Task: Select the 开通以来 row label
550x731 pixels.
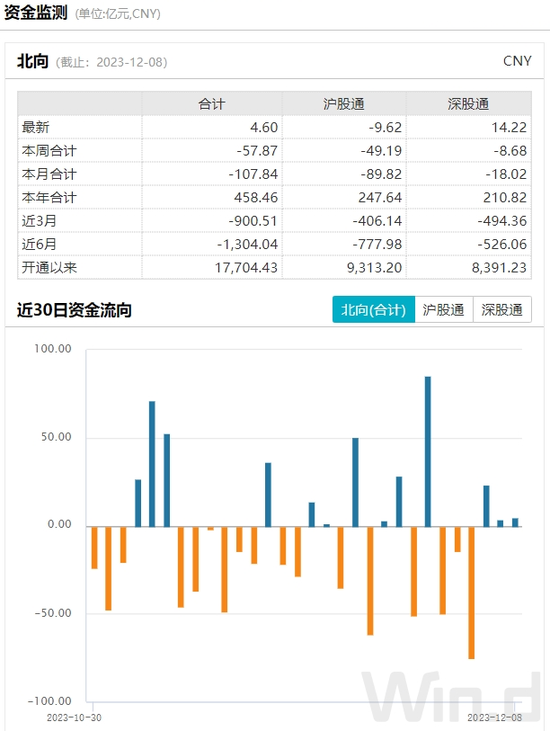Action: tap(49, 268)
